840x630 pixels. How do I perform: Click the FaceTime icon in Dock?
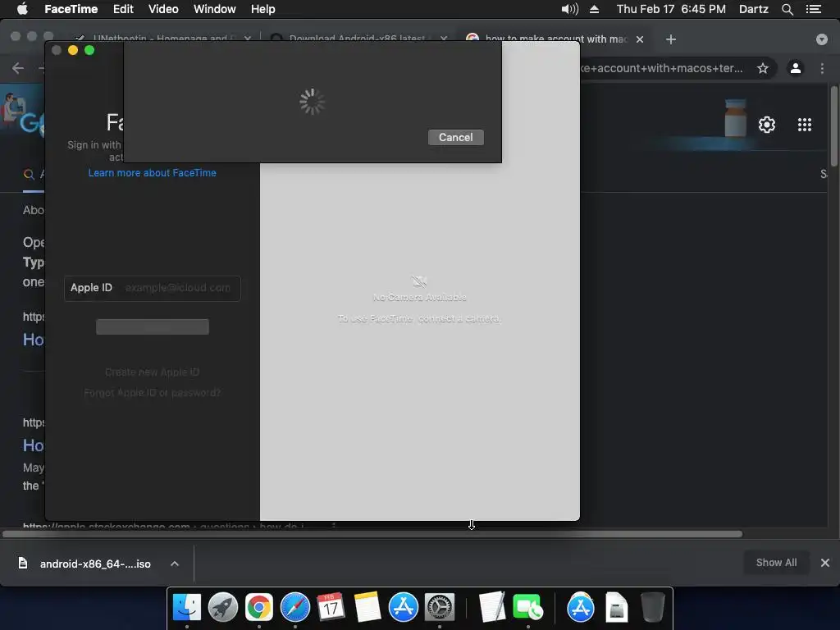point(527,607)
